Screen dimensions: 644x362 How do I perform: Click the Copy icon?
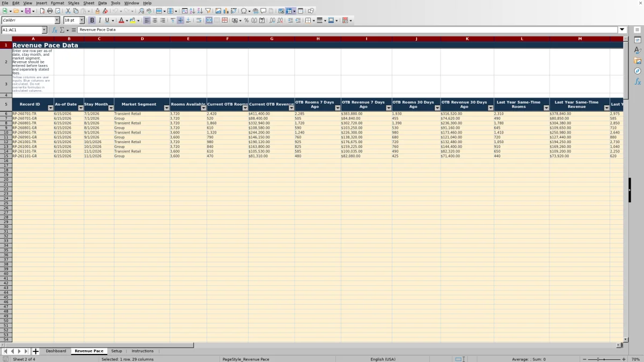pyautogui.click(x=76, y=11)
